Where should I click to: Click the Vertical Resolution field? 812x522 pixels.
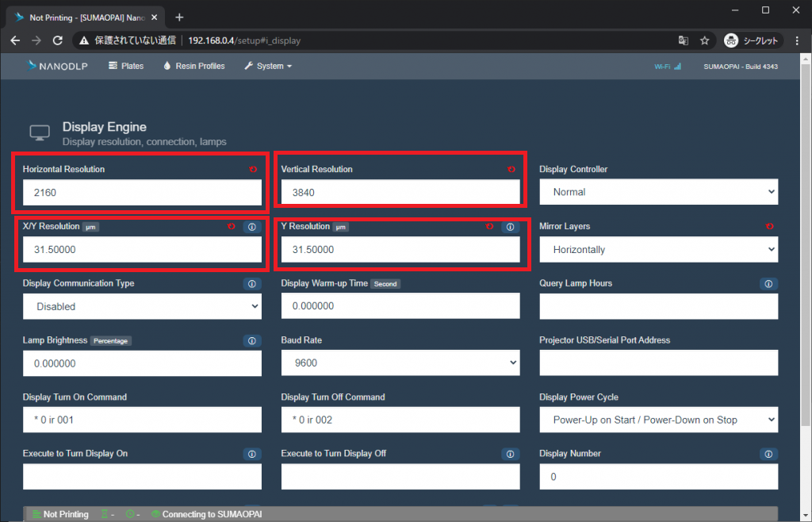click(x=400, y=193)
